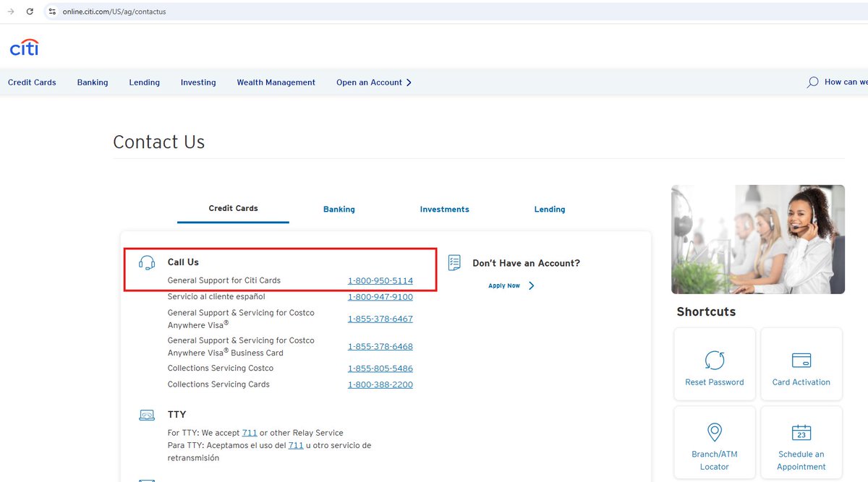
Task: Click Costco Anywhere Visa number 1-855-378-6467
Action: pos(380,319)
